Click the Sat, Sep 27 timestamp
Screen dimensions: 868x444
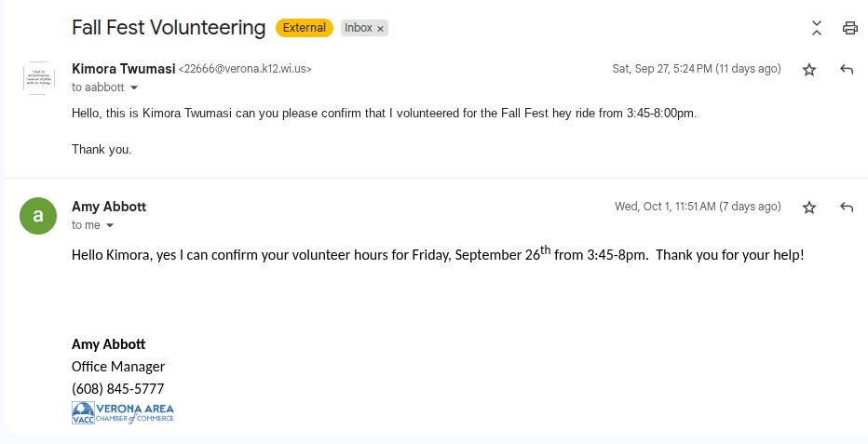click(x=696, y=69)
